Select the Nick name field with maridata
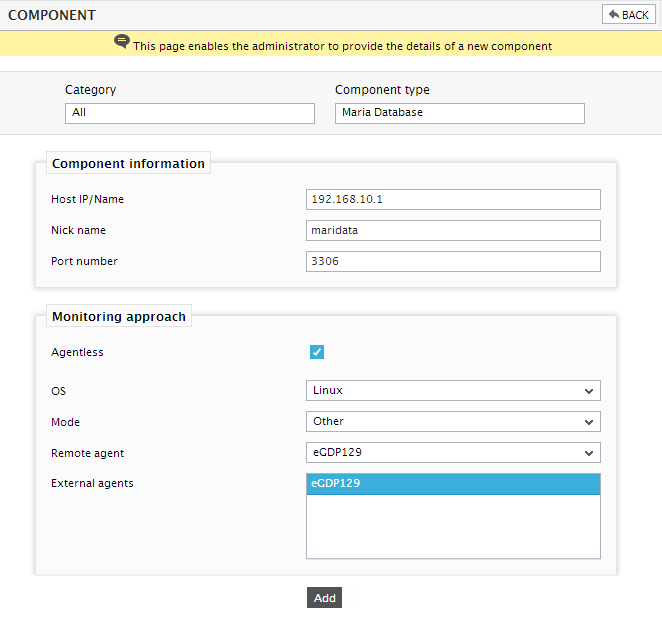Viewport: 662px width, 617px height. 453,230
